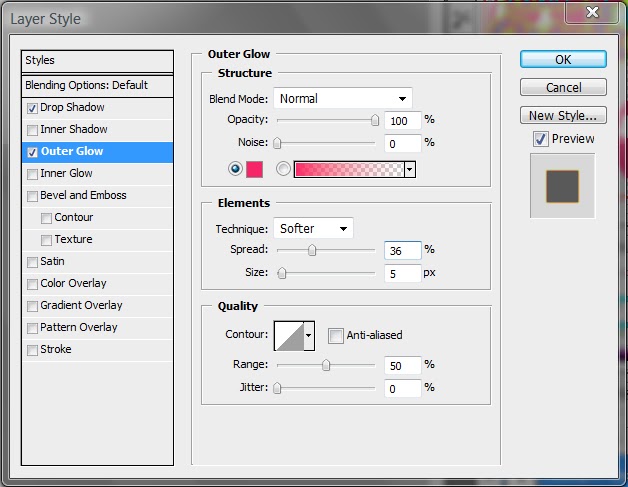Tick the Stroke checkbox

pos(32,350)
